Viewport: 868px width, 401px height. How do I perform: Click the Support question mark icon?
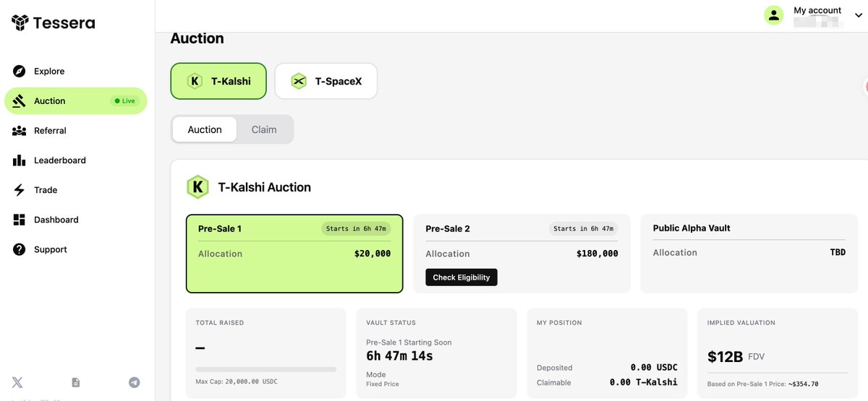[x=20, y=249]
